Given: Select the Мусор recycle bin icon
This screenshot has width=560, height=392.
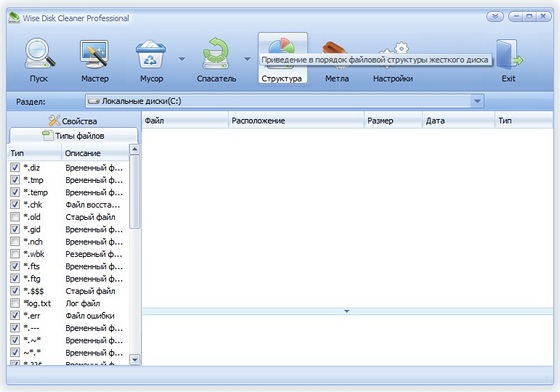Looking at the screenshot, I should pos(151,54).
